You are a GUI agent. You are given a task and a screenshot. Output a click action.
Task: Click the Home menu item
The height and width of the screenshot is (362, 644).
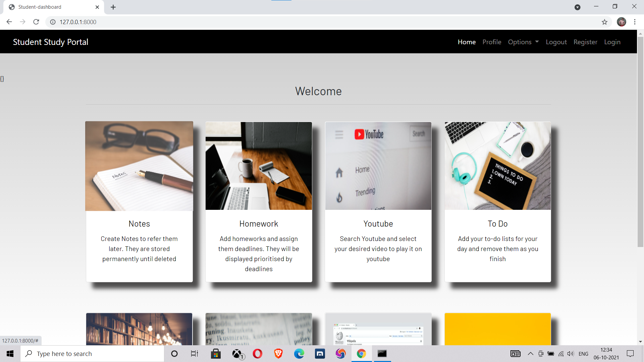coord(467,42)
